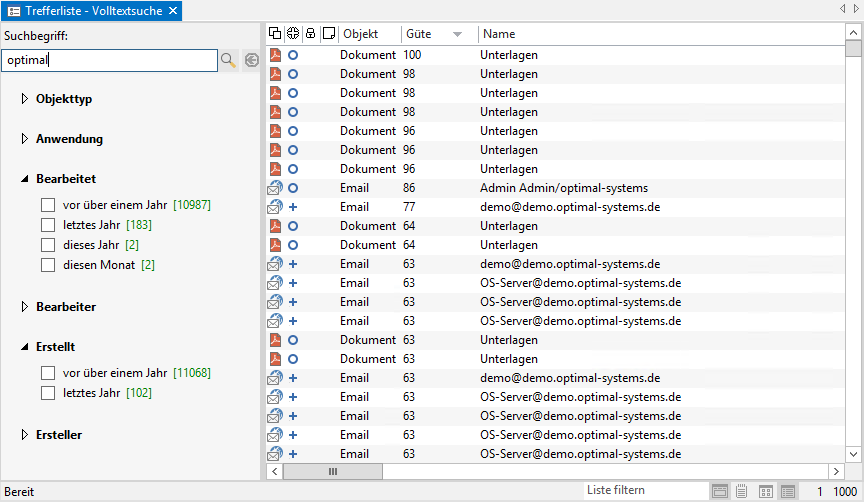Click the note icon column header
Image resolution: width=864 pixels, height=502 pixels.
coord(328,34)
